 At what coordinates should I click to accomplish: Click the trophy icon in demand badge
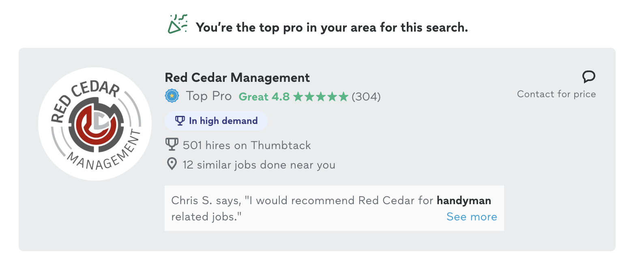(180, 121)
